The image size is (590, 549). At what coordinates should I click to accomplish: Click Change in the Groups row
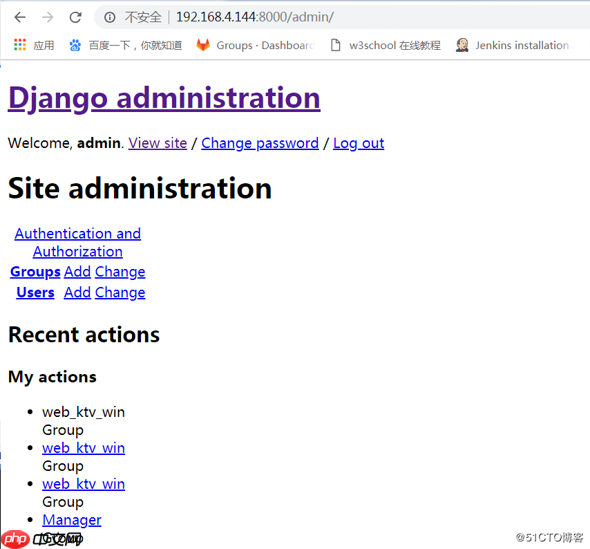point(120,272)
